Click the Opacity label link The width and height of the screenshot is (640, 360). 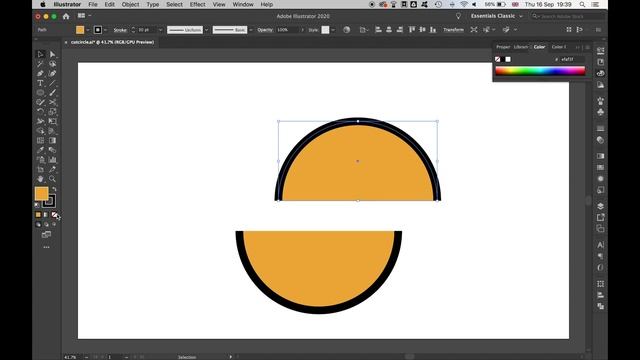[265, 30]
